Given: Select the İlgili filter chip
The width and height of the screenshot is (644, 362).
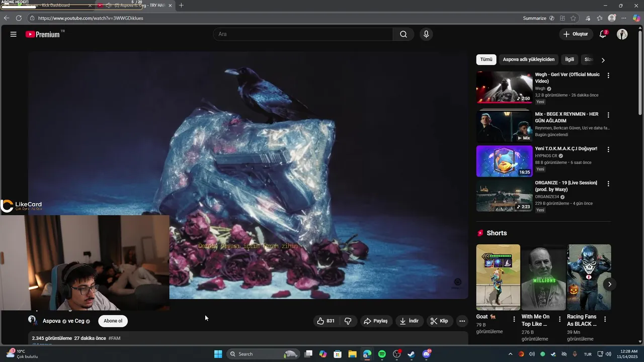Looking at the screenshot, I should coord(570,59).
